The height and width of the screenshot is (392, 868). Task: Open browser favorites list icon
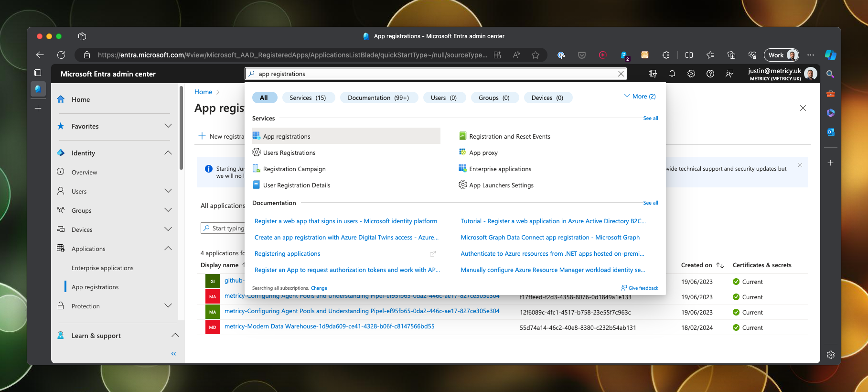710,55
